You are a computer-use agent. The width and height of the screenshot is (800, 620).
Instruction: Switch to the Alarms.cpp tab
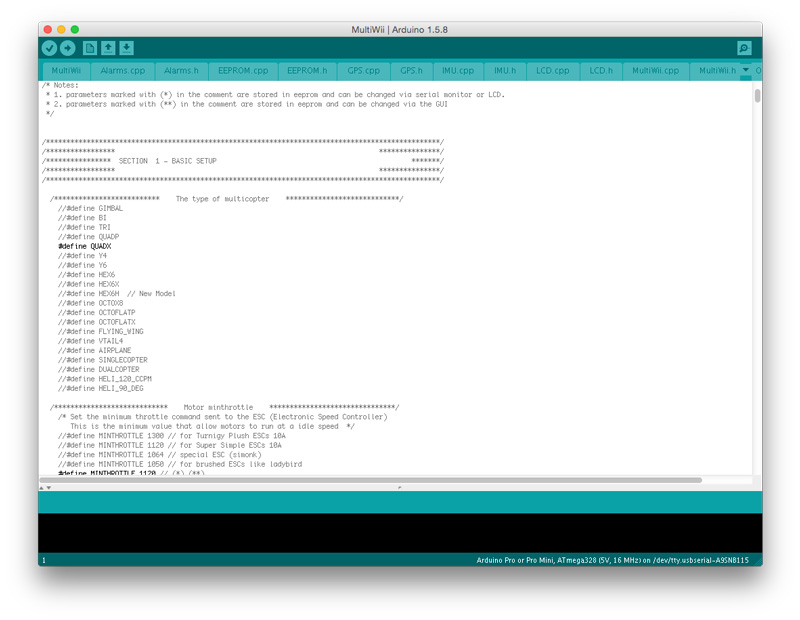click(x=122, y=71)
